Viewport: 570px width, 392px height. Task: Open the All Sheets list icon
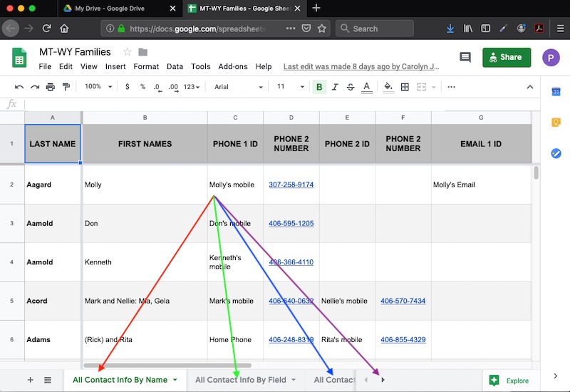pyautogui.click(x=48, y=380)
